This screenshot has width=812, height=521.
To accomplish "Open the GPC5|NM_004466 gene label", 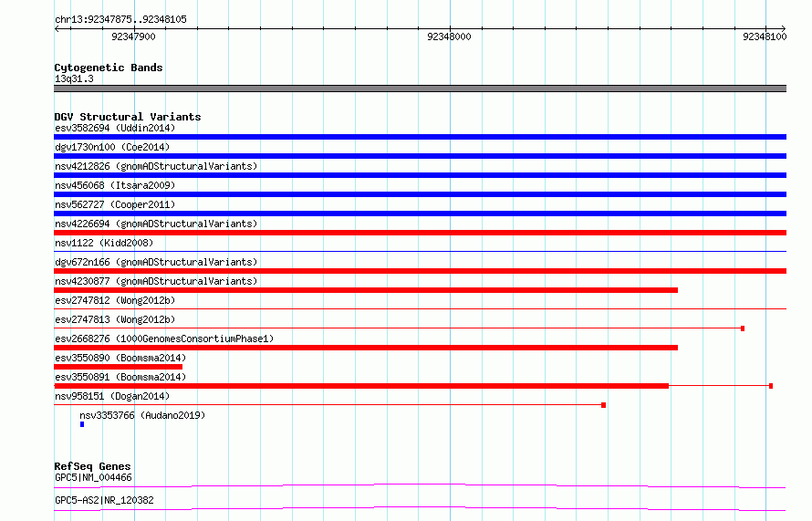I will point(93,477).
